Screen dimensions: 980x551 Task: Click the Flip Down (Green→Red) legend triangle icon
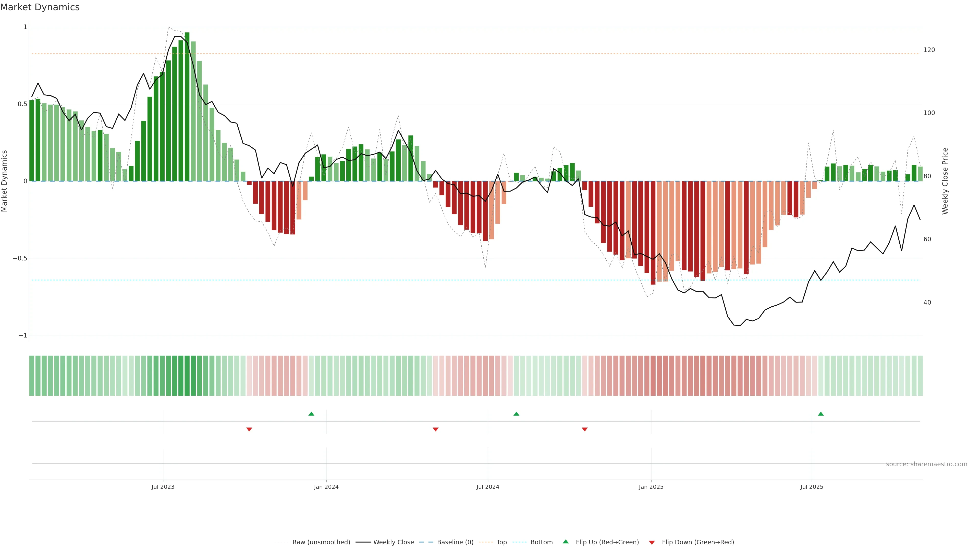652,542
